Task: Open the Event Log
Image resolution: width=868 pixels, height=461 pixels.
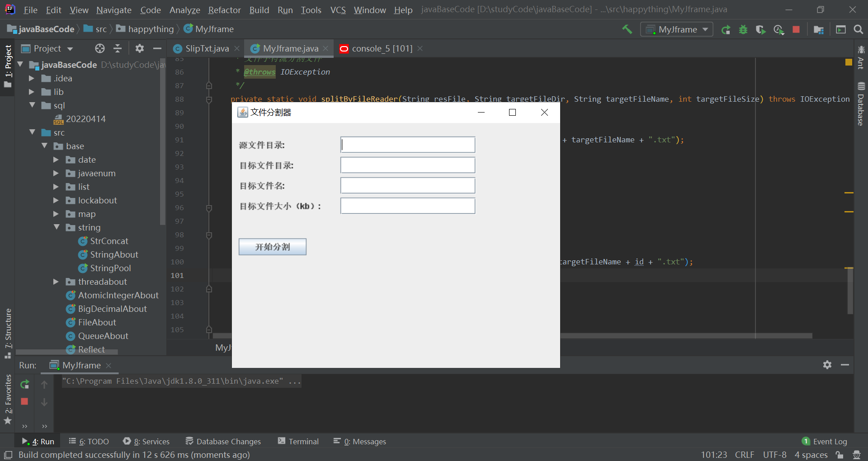Action: click(x=825, y=441)
